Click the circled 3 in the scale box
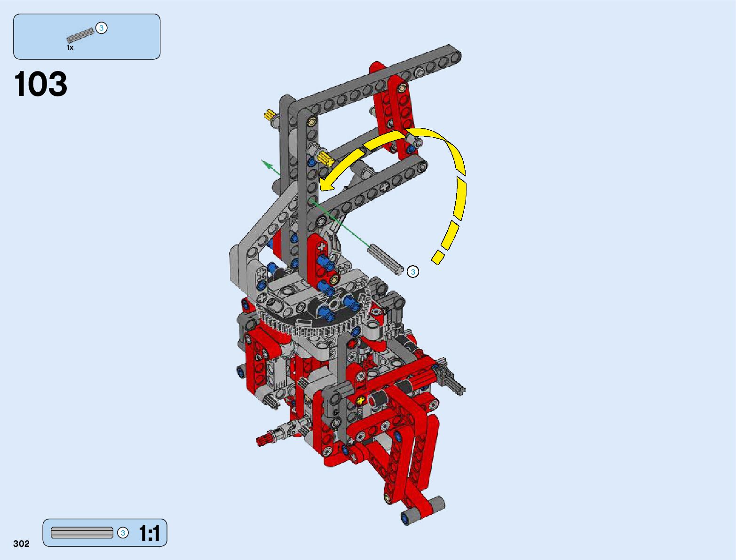 tap(123, 533)
